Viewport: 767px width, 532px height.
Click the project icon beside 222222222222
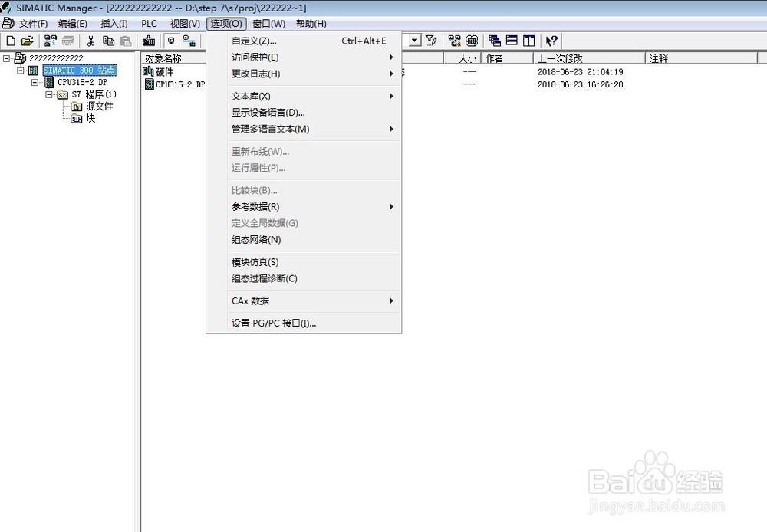pos(20,57)
